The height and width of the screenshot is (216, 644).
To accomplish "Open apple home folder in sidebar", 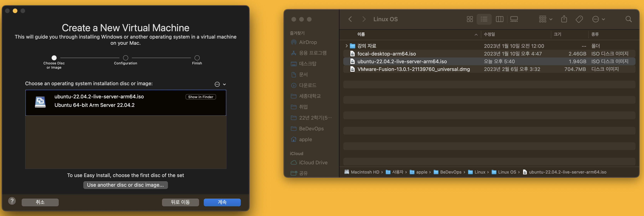I will (301, 139).
